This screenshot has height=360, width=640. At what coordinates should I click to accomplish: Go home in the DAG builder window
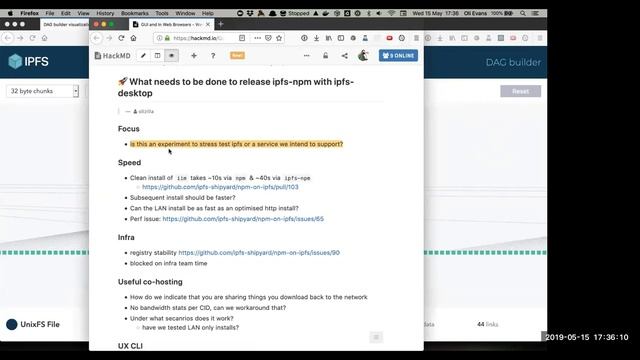[44, 38]
